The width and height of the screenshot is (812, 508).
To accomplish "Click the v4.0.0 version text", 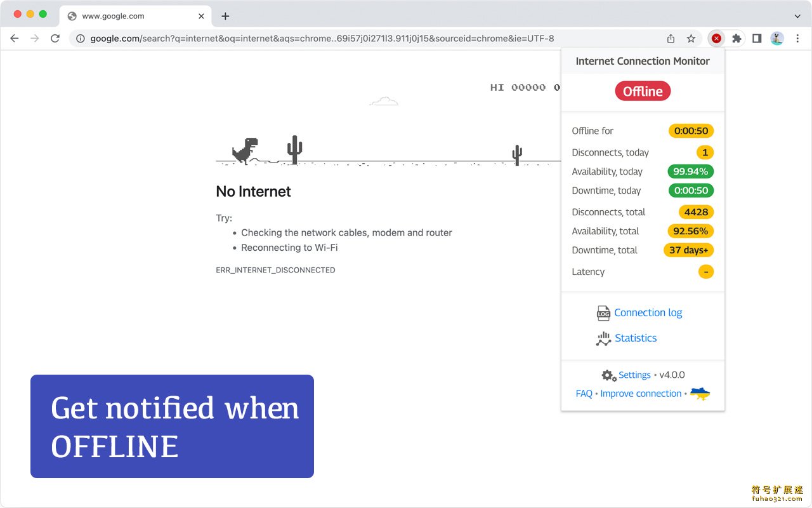I will (x=672, y=375).
